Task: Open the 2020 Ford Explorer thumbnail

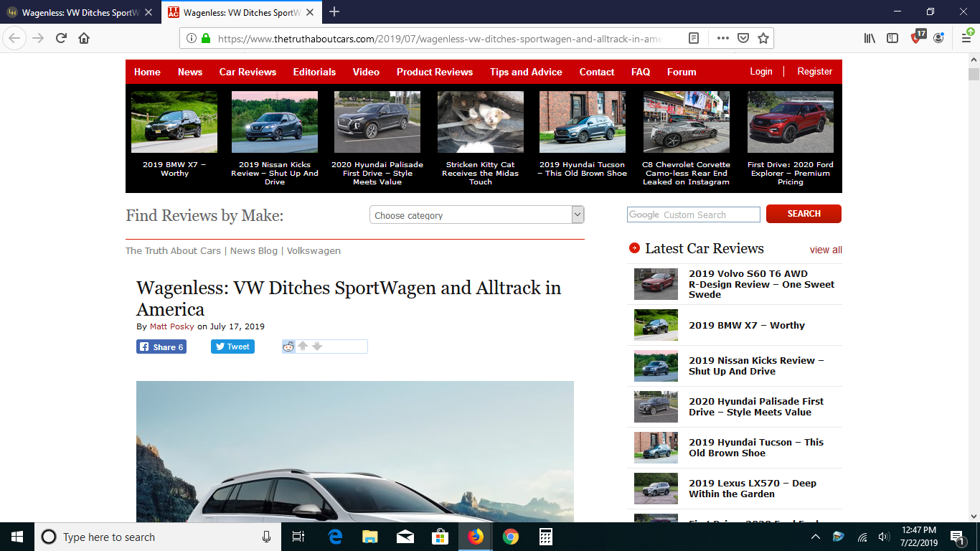Action: pos(791,122)
